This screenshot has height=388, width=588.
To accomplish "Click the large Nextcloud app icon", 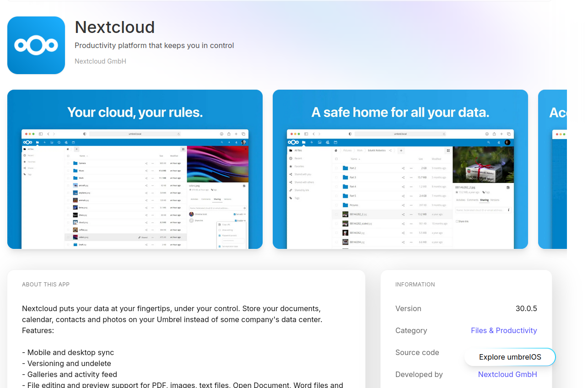I will coord(36,45).
